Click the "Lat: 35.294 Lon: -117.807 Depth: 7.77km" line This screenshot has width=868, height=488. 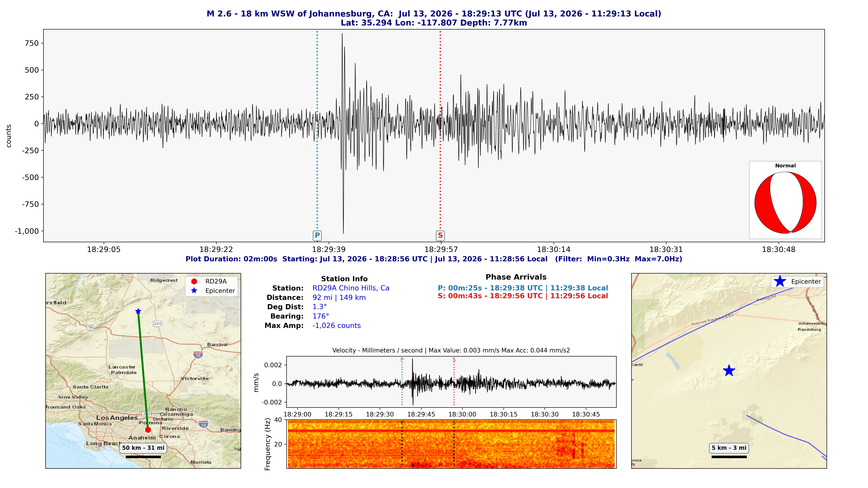(x=434, y=23)
